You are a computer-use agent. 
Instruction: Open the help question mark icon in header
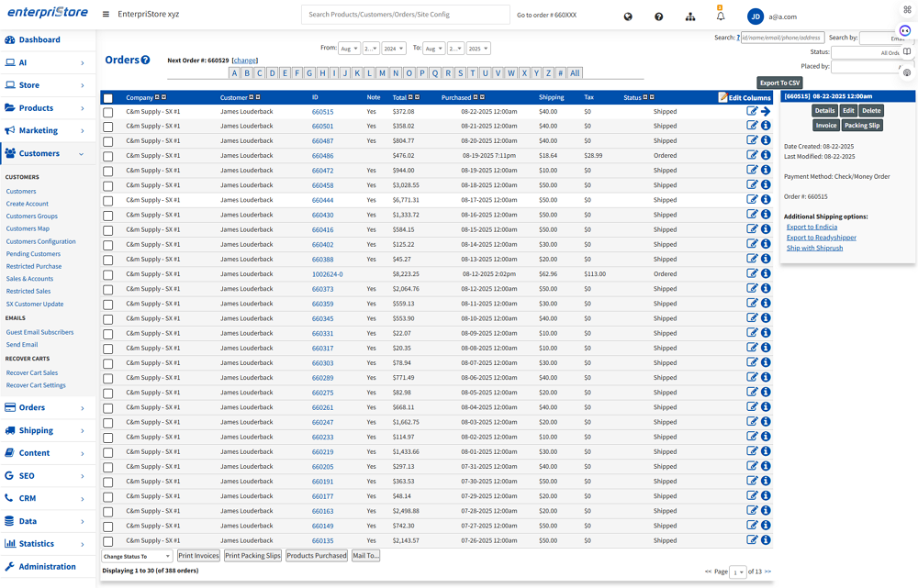659,17
